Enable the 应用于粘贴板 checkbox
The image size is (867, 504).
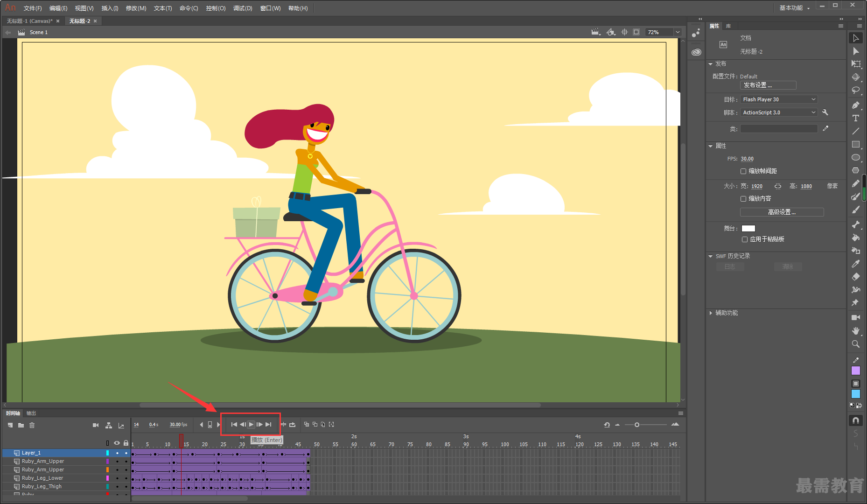pos(745,239)
